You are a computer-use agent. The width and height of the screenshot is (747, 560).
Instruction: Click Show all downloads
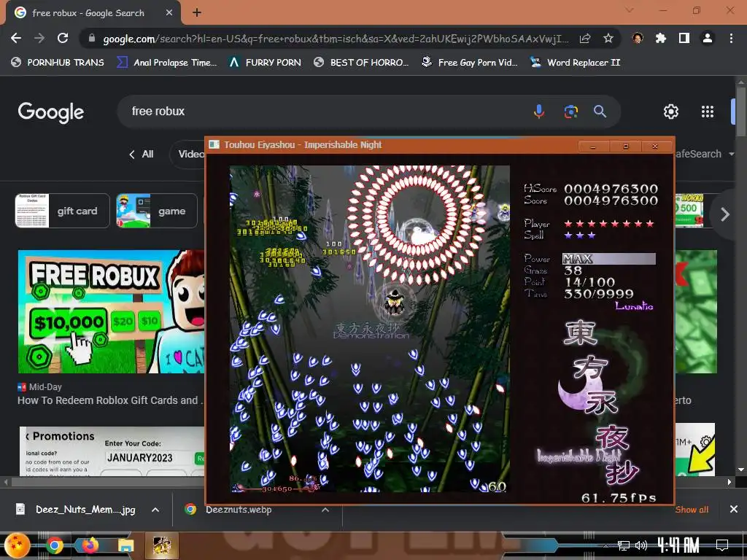[x=692, y=510]
